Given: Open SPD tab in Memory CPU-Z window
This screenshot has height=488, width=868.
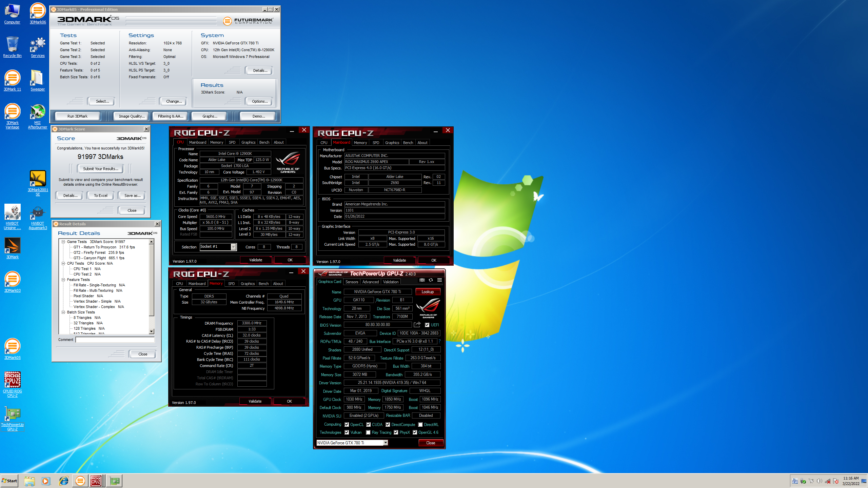Looking at the screenshot, I should (x=231, y=284).
